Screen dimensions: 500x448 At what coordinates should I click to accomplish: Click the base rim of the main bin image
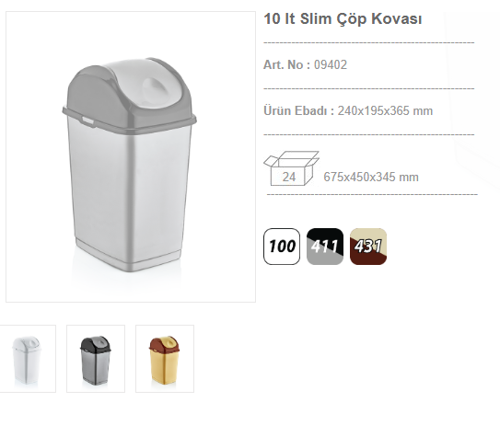(x=128, y=257)
